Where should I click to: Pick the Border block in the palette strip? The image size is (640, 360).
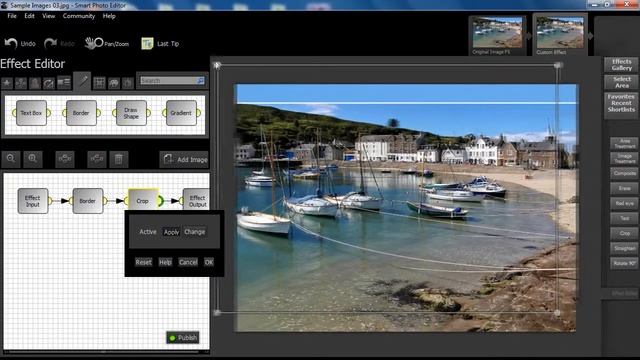pos(81,113)
